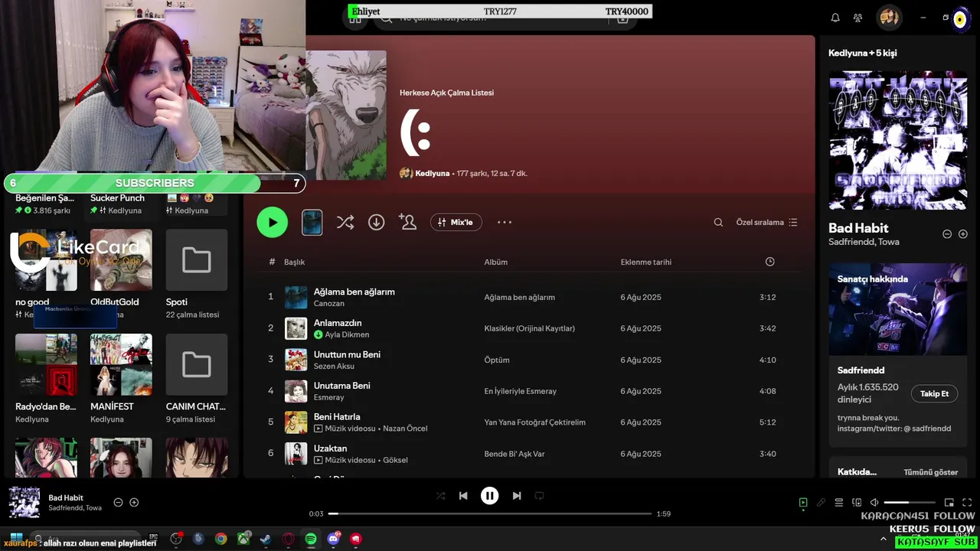
Task: Open the notifications bell
Action: (835, 18)
